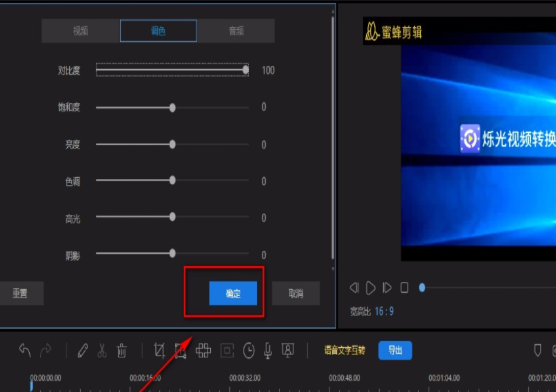This screenshot has width=556, height=392.
Task: Click the 色调 slider handle
Action: tap(172, 180)
